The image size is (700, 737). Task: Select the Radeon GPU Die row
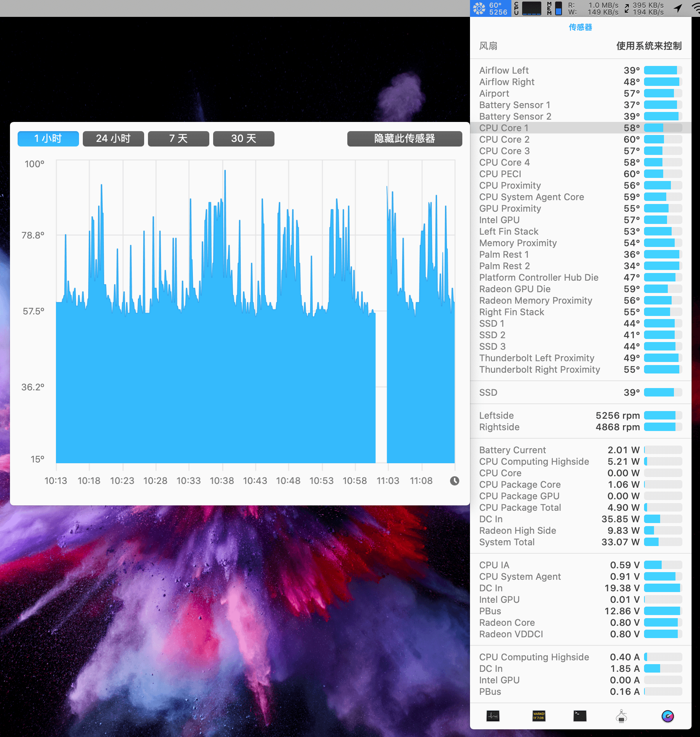tap(581, 289)
